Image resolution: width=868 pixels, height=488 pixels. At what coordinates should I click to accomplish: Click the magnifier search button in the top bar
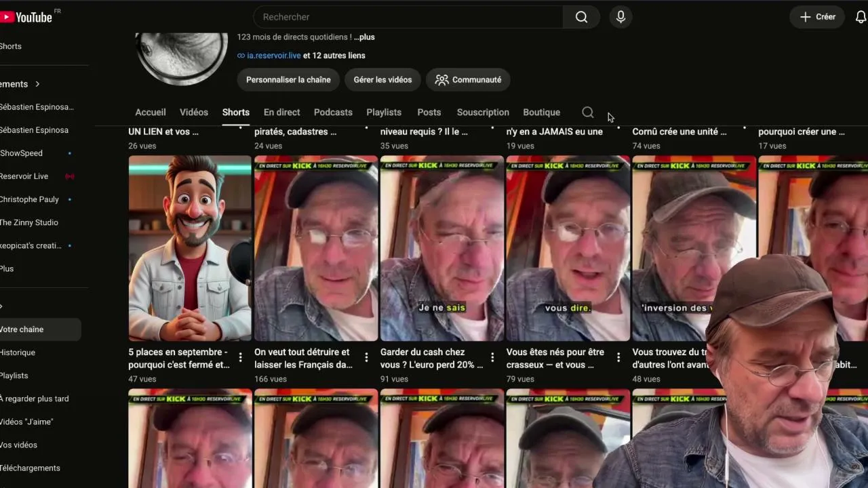[x=581, y=17]
